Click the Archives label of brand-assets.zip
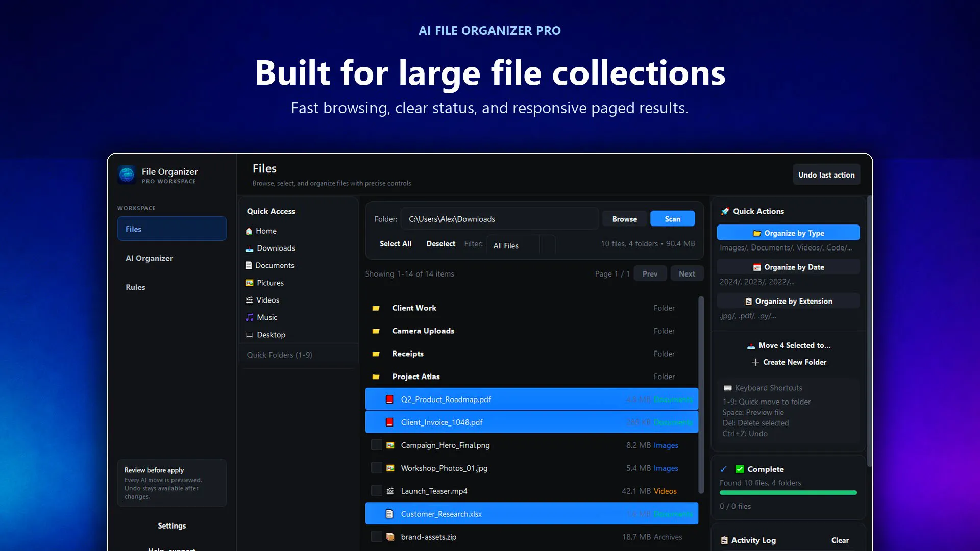The image size is (980, 551). point(668,537)
